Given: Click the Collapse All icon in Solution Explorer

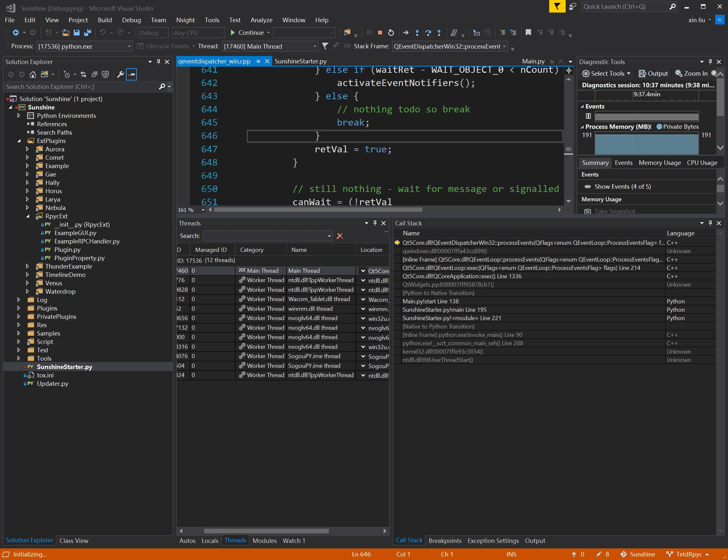Looking at the screenshot, I should point(94,74).
